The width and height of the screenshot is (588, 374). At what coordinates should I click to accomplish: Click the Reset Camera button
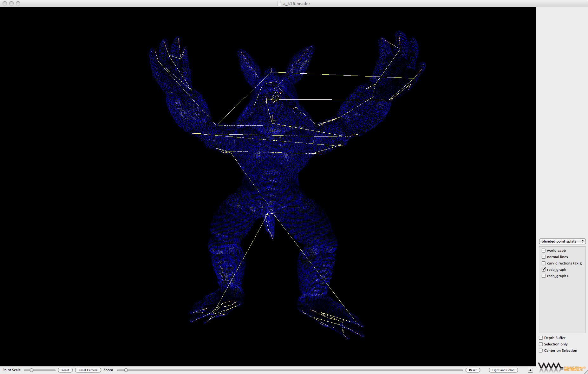(88, 370)
